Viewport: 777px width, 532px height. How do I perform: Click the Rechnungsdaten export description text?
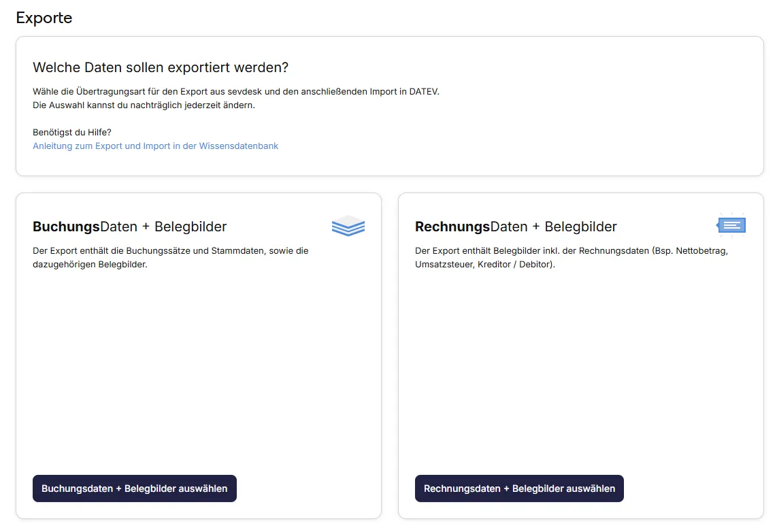click(x=572, y=257)
